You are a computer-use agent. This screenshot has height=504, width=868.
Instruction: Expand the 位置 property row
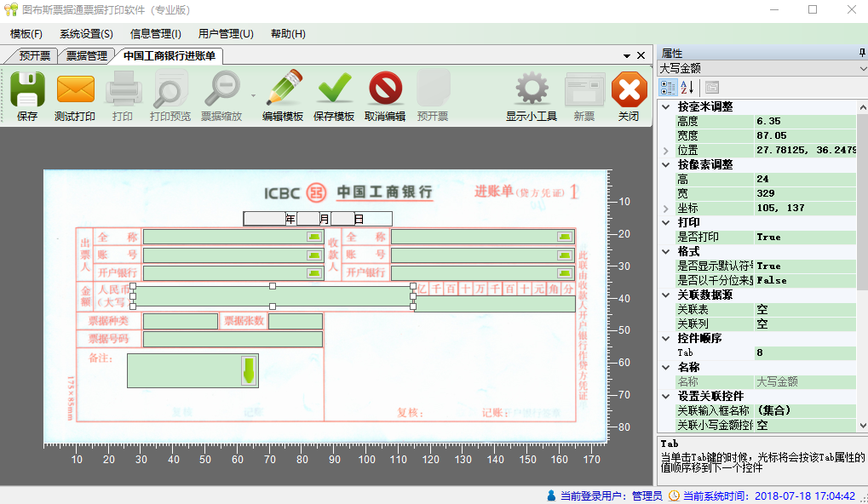coord(665,150)
